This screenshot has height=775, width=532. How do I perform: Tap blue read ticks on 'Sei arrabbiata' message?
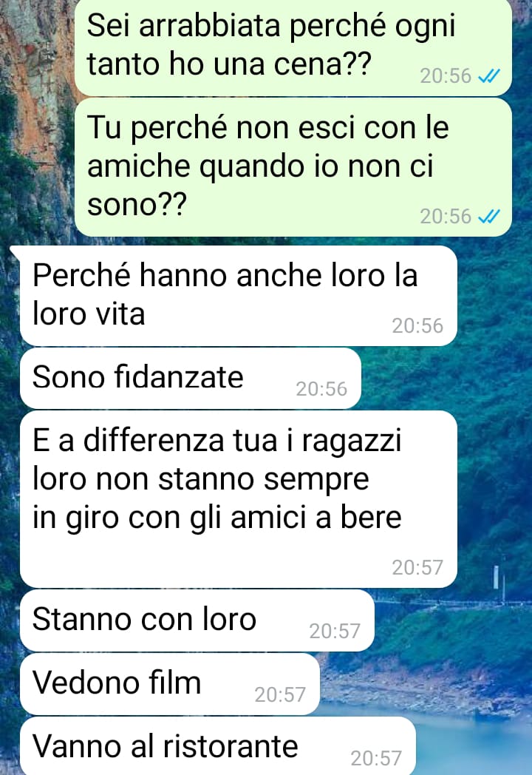[490, 75]
